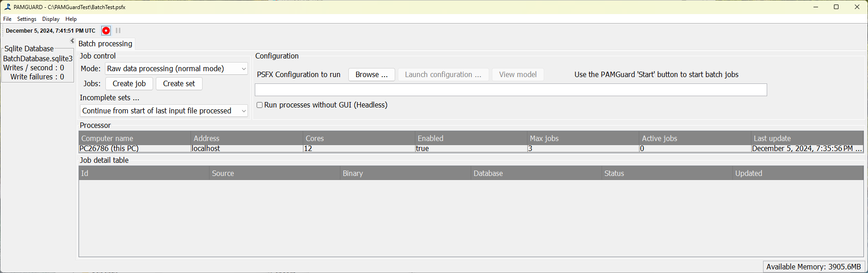Open the Display menu
The width and height of the screenshot is (868, 273).
coord(51,19)
